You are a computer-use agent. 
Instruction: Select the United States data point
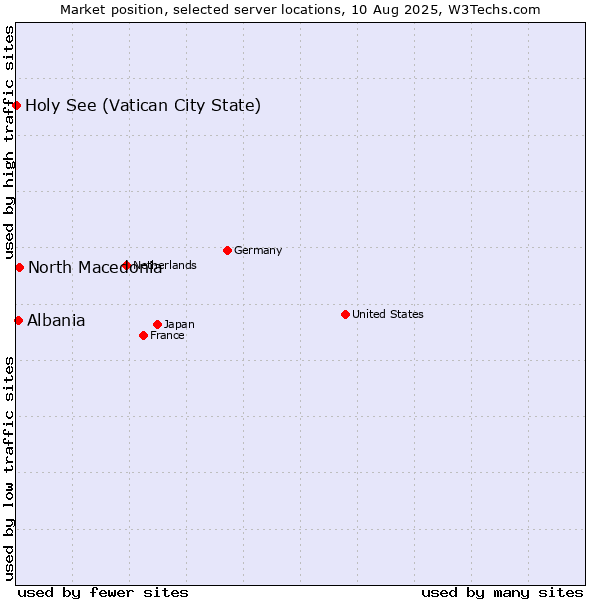[x=346, y=315]
